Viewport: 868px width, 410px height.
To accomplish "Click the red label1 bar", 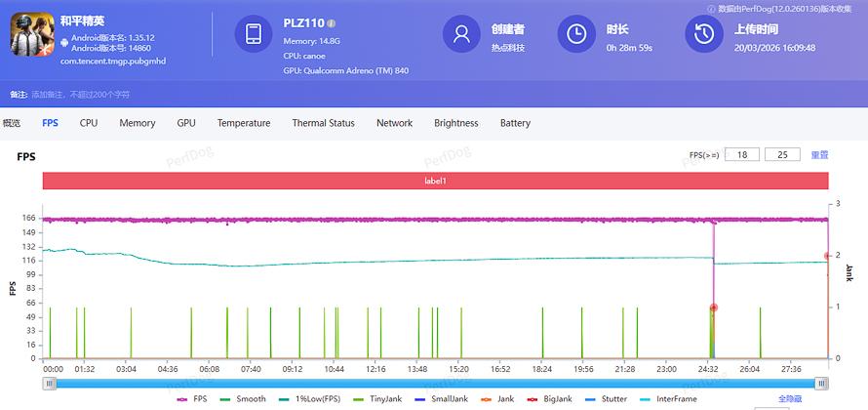I will pyautogui.click(x=435, y=181).
